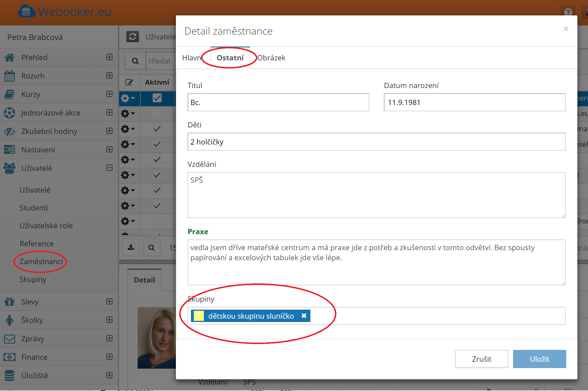
Task: Toggle the checked Aktivní checkbox in third row
Action: [157, 129]
